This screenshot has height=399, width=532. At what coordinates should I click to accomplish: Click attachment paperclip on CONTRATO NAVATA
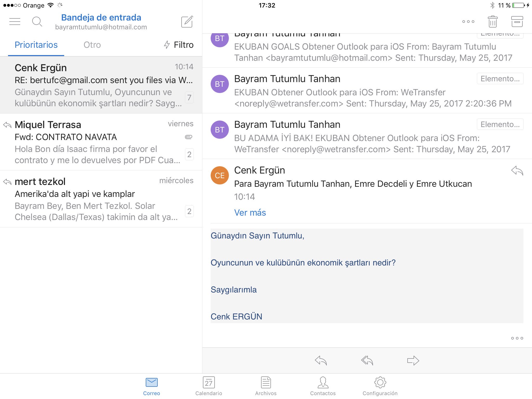[189, 137]
